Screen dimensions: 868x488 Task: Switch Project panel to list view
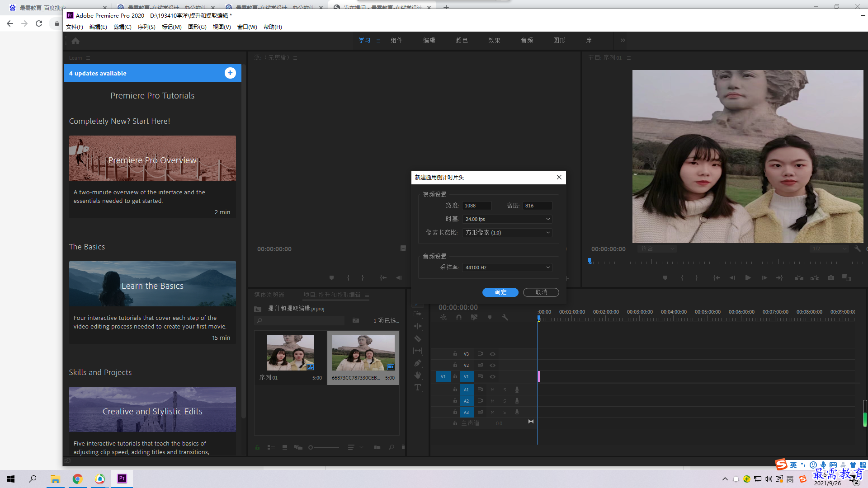[x=271, y=447]
